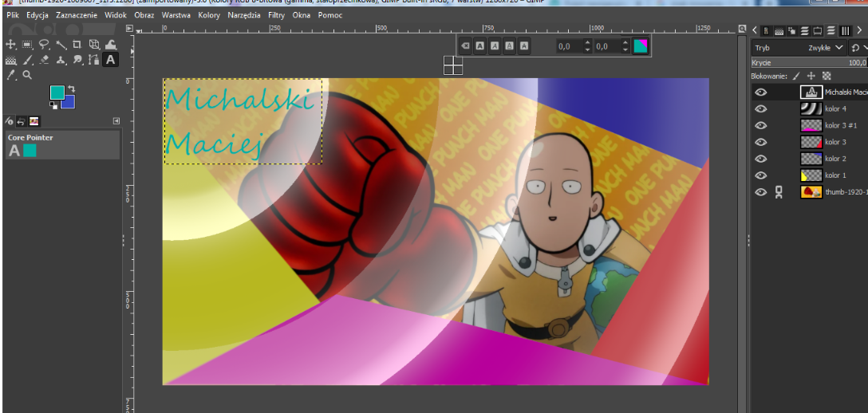
Task: Select kolor 4 layer thumbnail
Action: [x=811, y=109]
